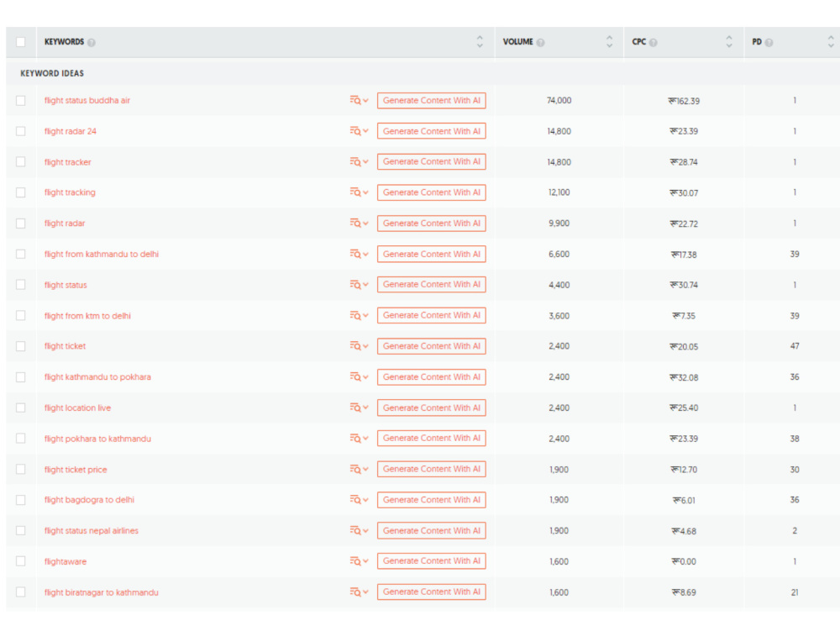Select the CPC value 32.08
The height and width of the screenshot is (631, 840).
point(684,377)
